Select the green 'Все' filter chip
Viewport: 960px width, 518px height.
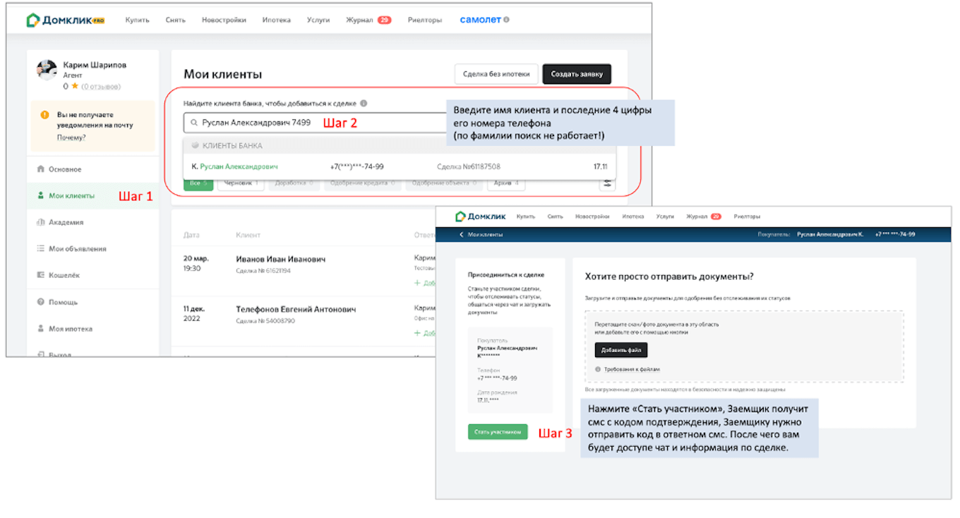[198, 183]
